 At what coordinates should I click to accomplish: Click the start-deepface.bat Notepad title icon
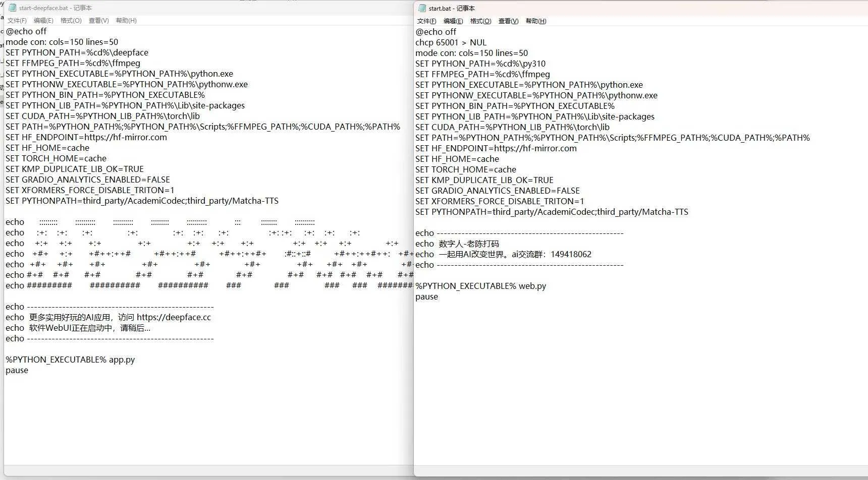[12, 8]
